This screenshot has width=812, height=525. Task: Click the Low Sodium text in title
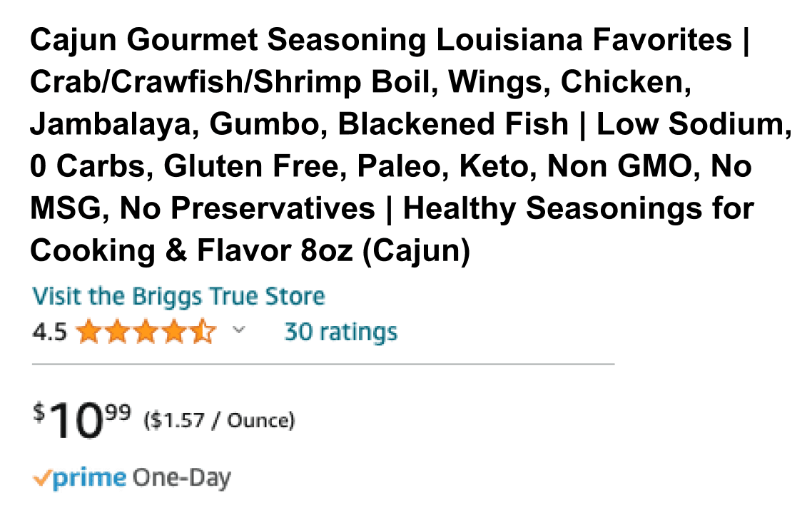(x=694, y=125)
